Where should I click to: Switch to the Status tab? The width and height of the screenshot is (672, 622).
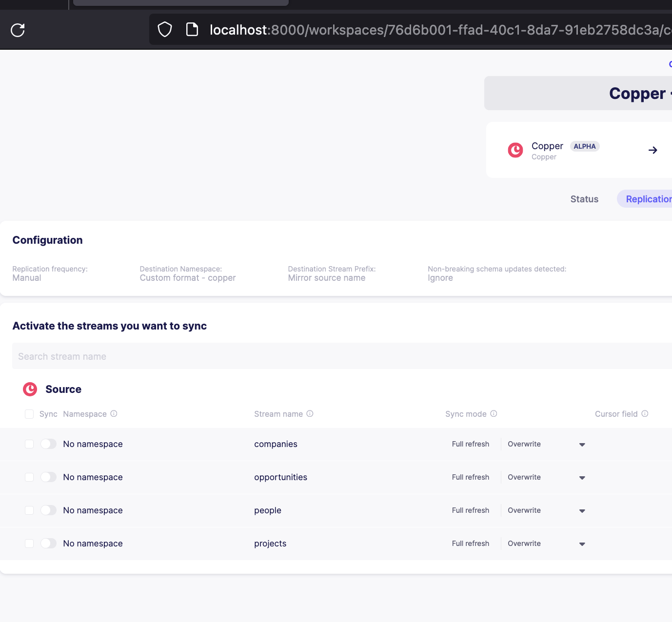584,199
